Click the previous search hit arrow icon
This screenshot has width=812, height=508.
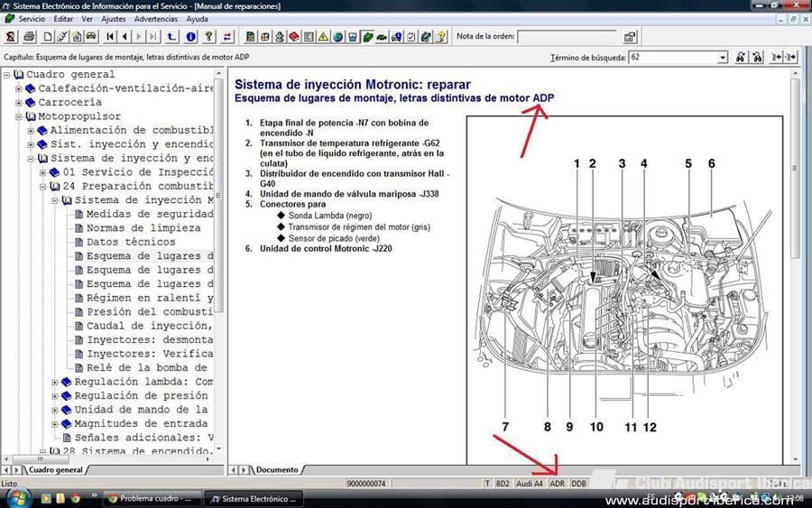click(776, 57)
